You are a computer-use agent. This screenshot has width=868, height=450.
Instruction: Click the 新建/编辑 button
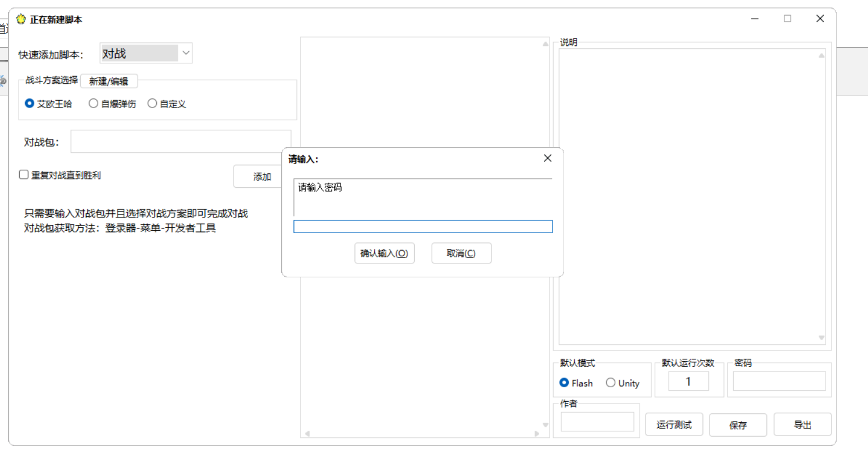pyautogui.click(x=109, y=81)
